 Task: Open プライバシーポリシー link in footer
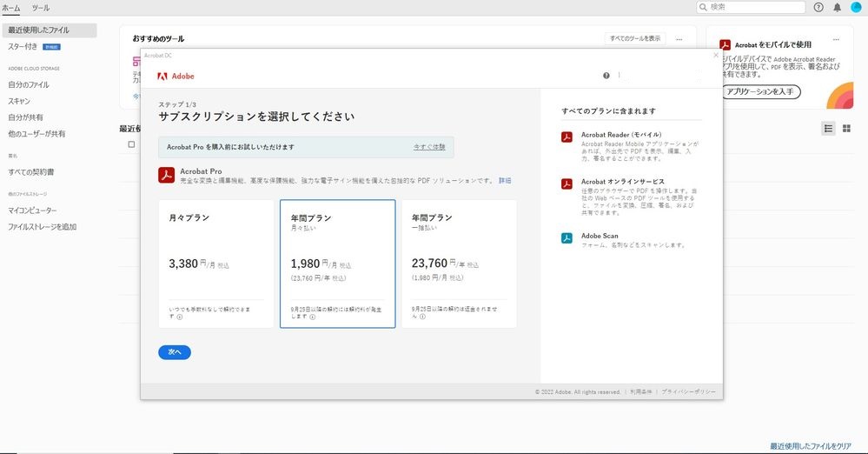click(x=688, y=392)
